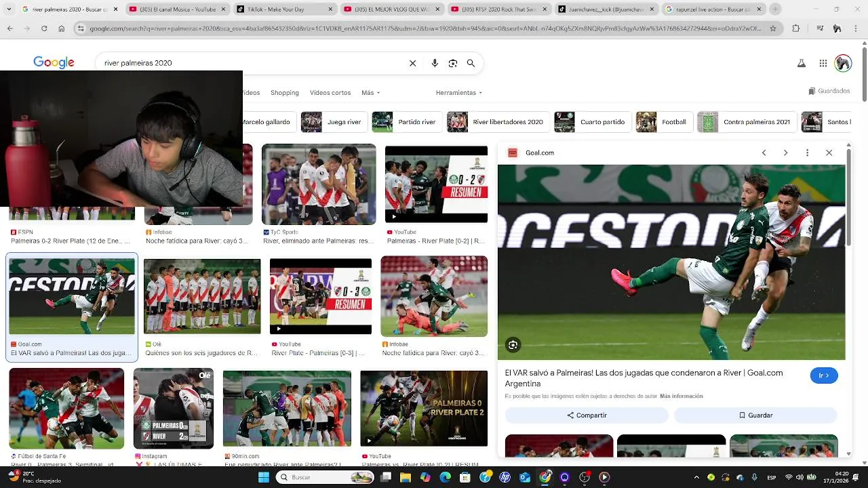Open the Olé six players lineup thumbnail
The width and height of the screenshot is (868, 488).
click(202, 296)
